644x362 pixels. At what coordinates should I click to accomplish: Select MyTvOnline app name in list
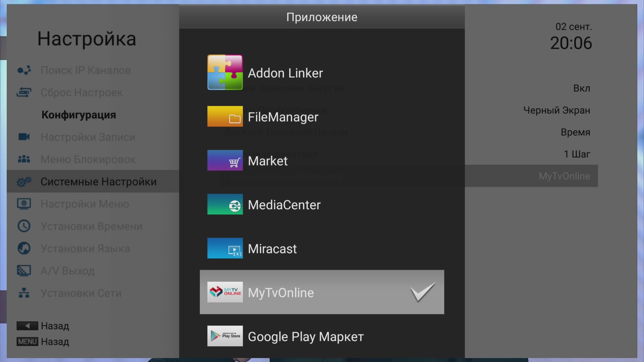click(x=281, y=293)
